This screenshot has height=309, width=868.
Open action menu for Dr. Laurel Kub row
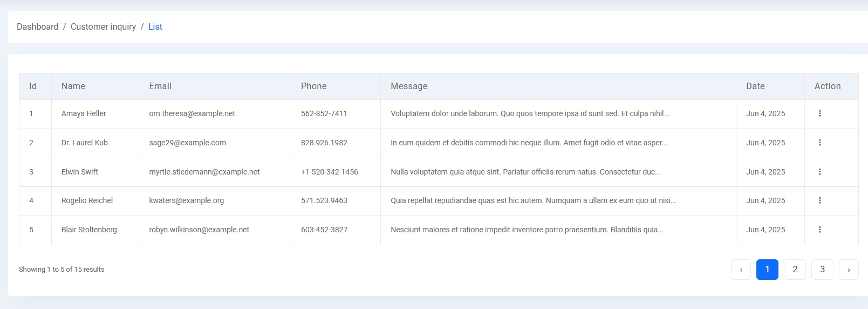click(819, 143)
